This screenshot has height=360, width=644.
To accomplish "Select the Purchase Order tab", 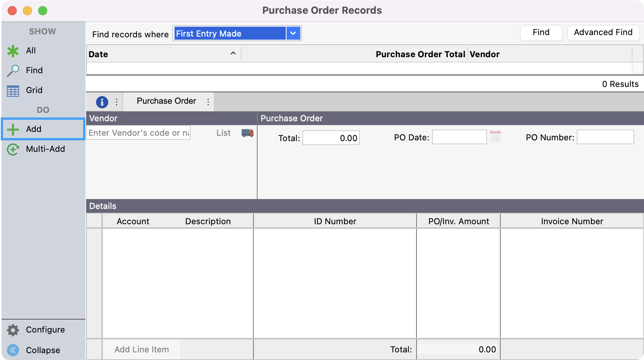I will pos(166,101).
